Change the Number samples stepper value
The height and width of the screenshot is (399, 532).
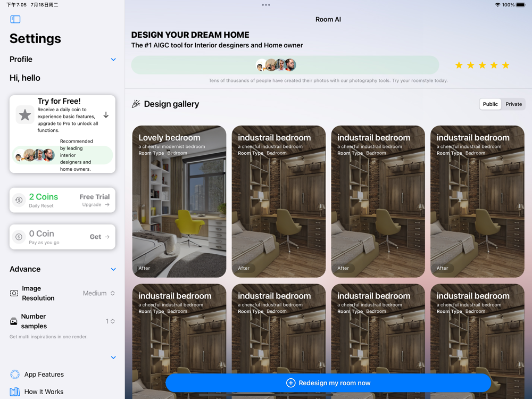click(x=110, y=321)
